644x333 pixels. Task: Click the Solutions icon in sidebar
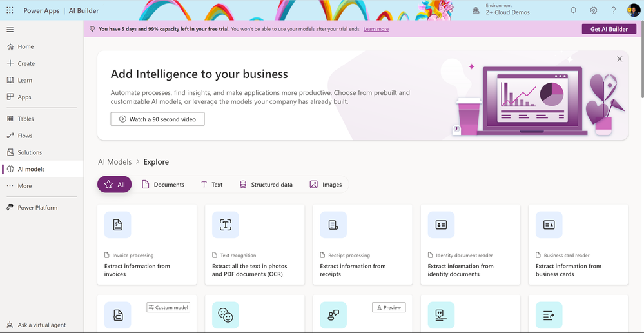[x=10, y=152]
